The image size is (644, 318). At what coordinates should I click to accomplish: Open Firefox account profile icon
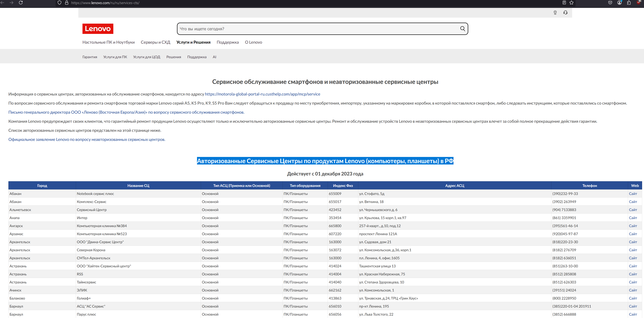click(619, 3)
